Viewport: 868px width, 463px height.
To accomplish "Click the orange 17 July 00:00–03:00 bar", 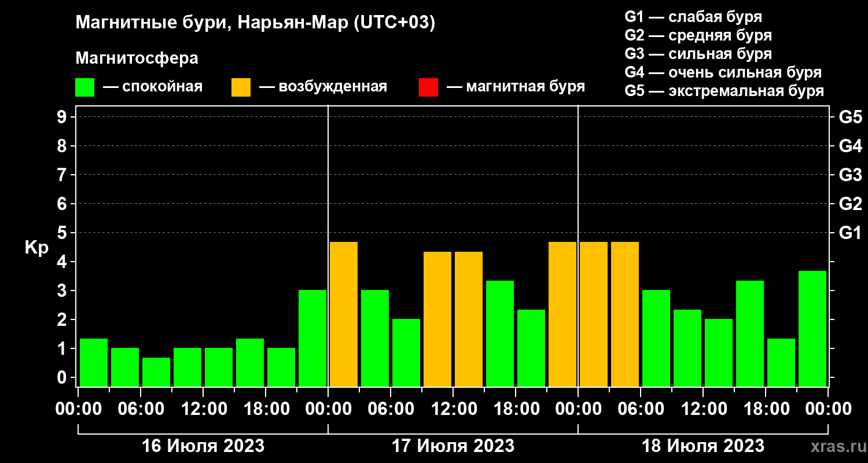I will click(x=344, y=314).
